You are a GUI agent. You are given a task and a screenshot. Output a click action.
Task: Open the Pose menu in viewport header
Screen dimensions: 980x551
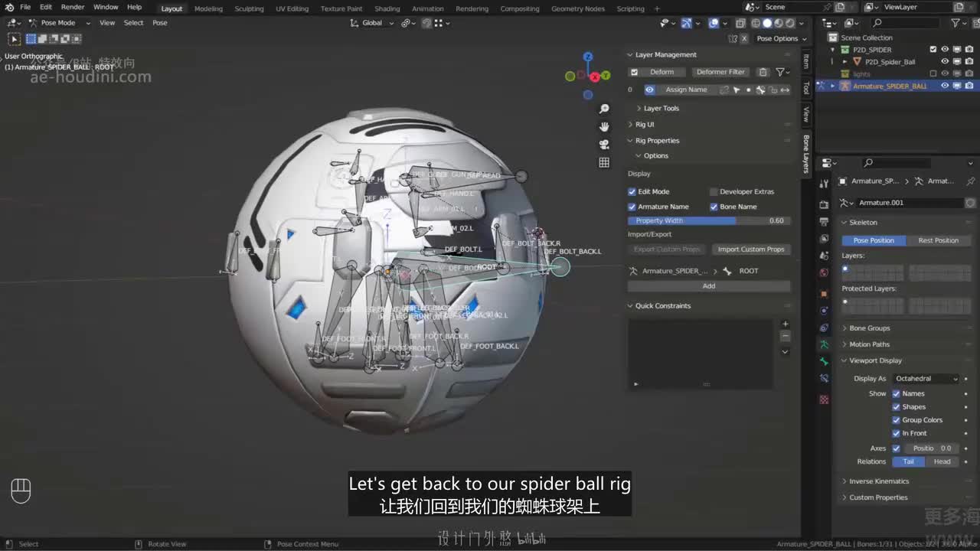pos(159,23)
